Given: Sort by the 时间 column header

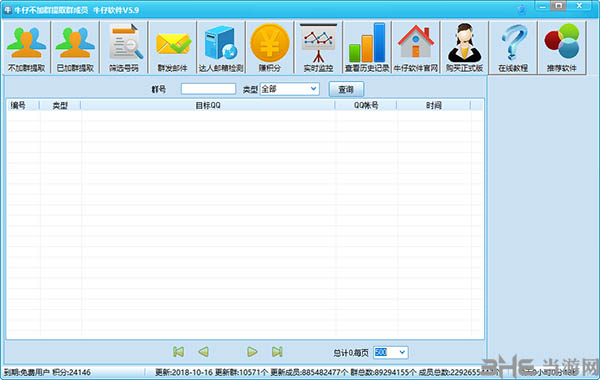Looking at the screenshot, I should 434,105.
